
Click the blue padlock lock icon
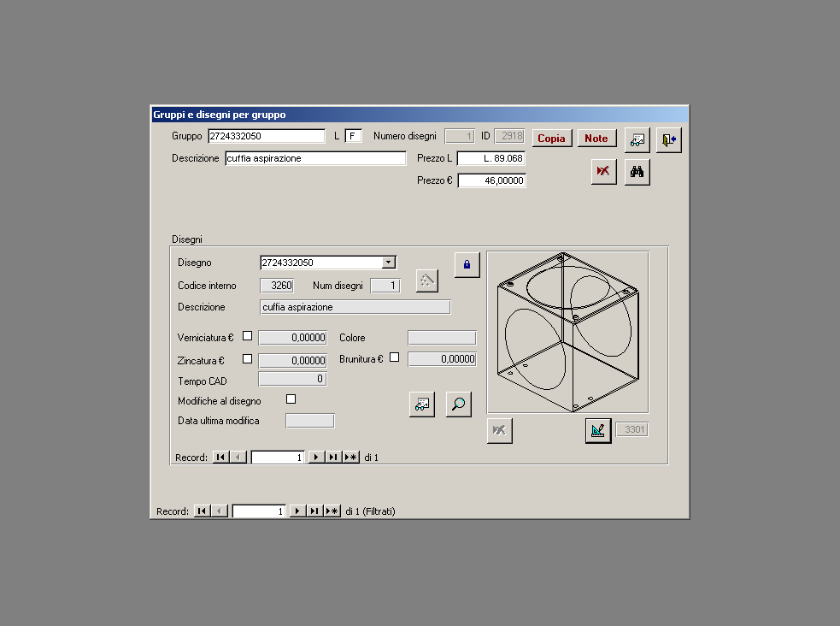[x=467, y=265]
